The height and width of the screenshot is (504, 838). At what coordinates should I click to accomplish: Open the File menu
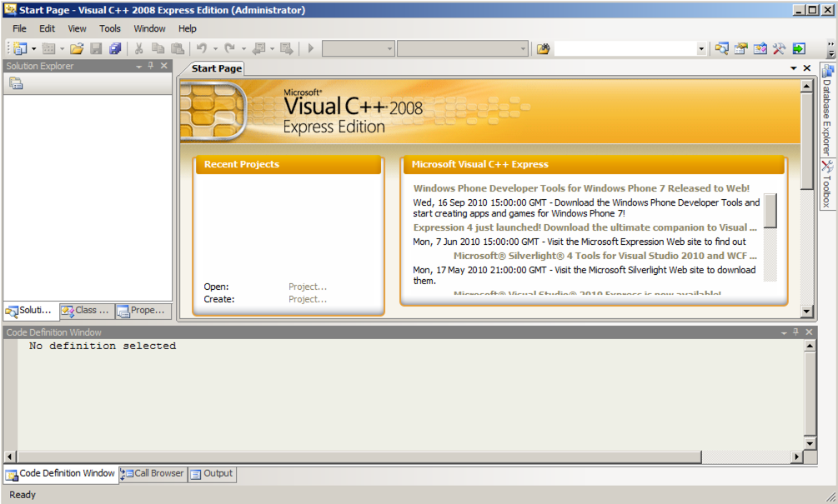point(19,28)
